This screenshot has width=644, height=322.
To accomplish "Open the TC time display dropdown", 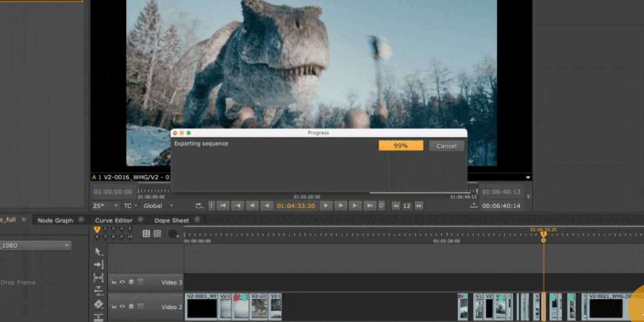I will point(130,206).
